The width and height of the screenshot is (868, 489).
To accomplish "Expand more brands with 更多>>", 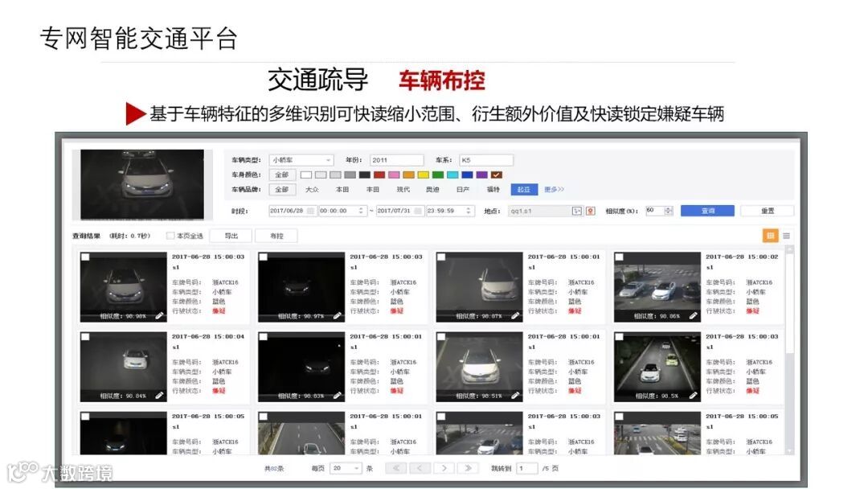I will (554, 189).
